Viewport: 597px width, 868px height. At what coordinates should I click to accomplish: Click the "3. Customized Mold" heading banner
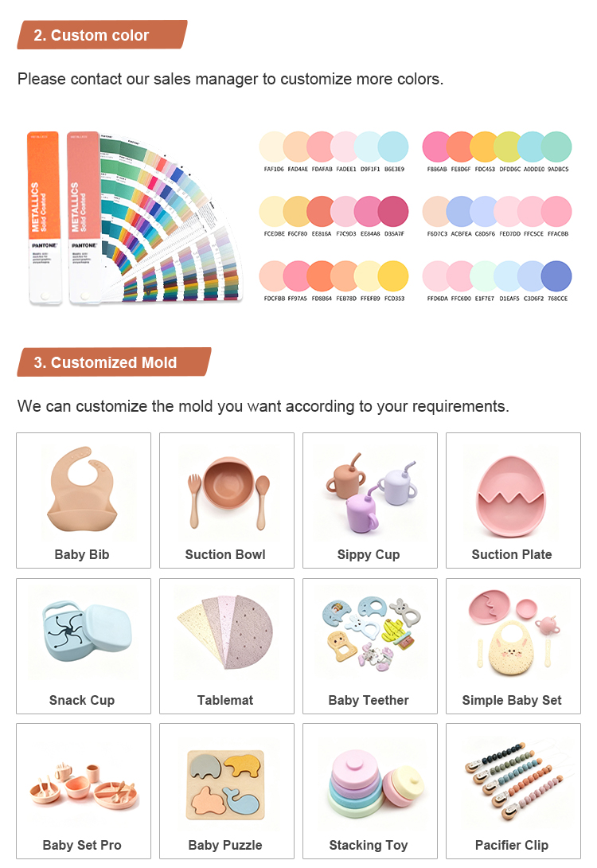coord(112,362)
